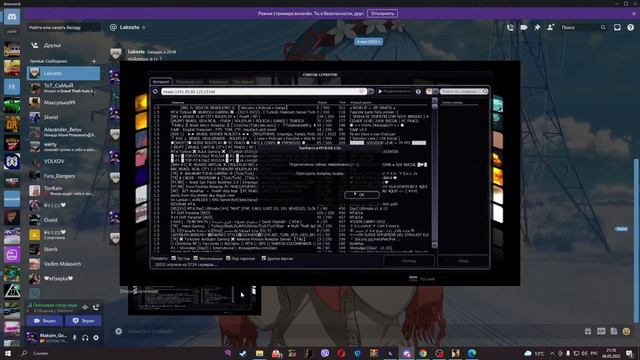Start a voice call with Lakoste

click(x=510, y=27)
